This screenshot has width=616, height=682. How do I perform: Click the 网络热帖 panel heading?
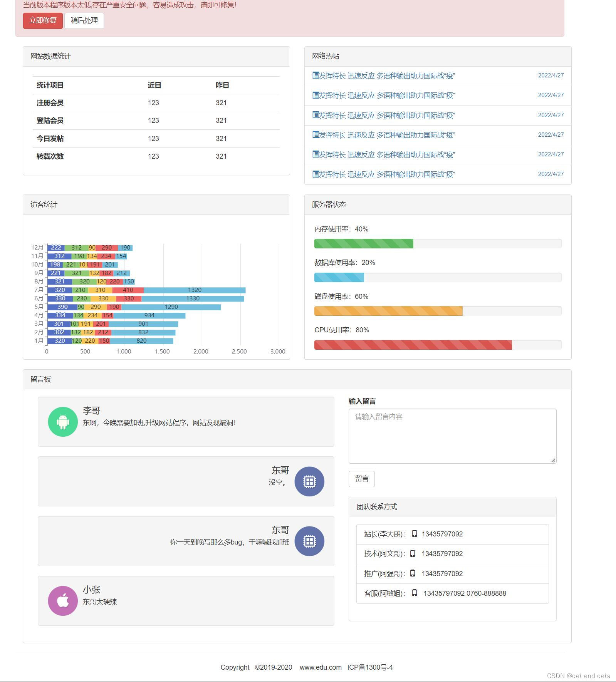[x=438, y=56]
